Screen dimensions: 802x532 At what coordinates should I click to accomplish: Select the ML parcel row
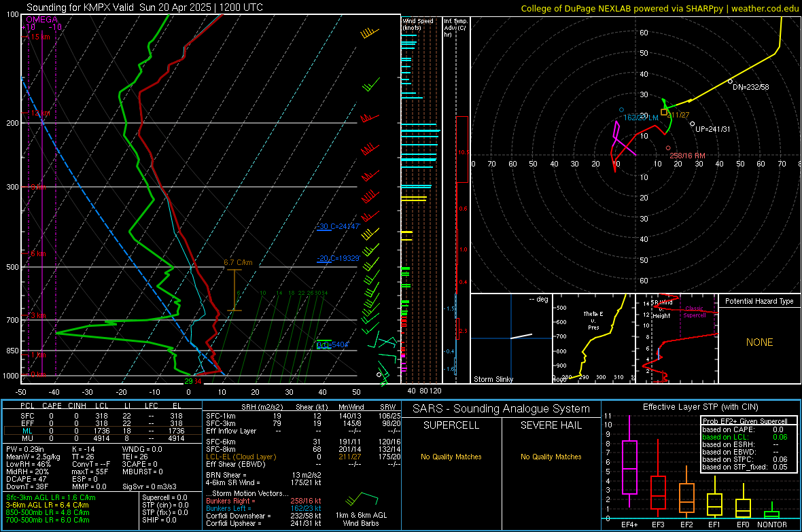pyautogui.click(x=103, y=431)
